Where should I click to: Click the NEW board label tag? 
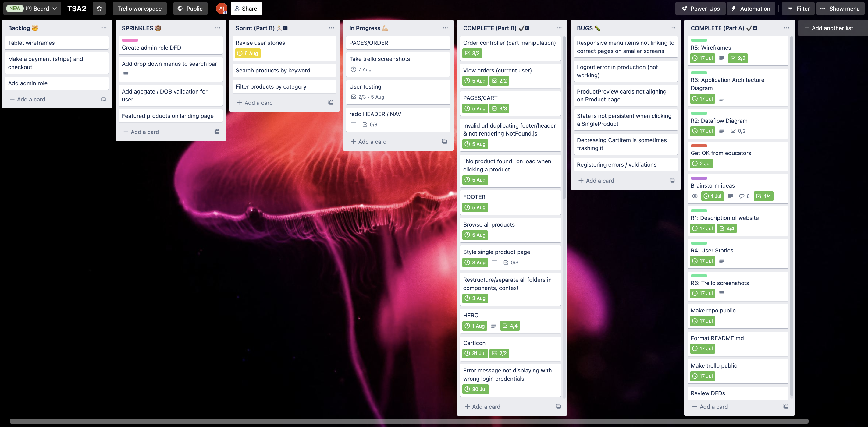[14, 8]
